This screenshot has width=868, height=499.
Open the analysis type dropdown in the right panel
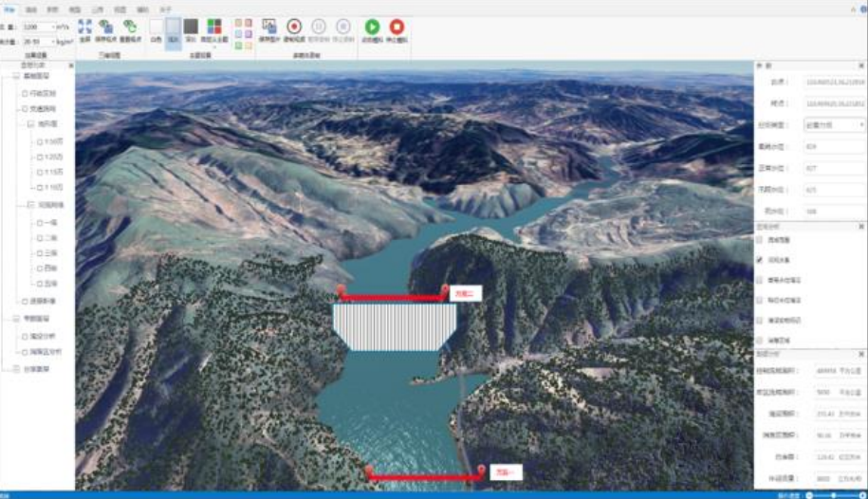click(x=834, y=124)
